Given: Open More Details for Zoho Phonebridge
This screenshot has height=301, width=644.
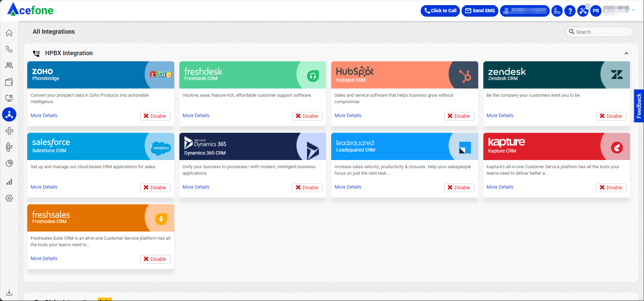Looking at the screenshot, I should pos(44,115).
